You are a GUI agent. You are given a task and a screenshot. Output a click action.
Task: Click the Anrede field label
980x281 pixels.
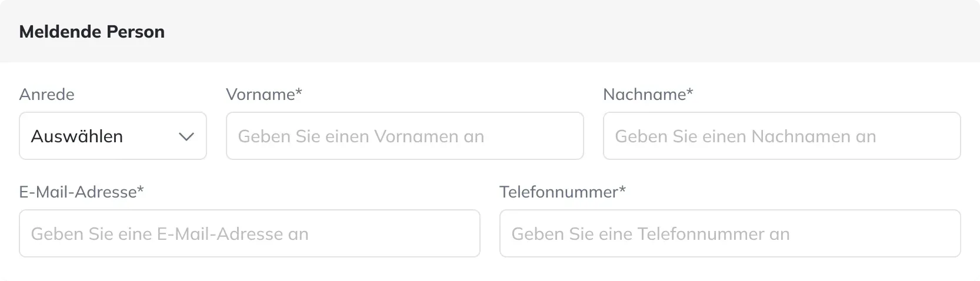tap(47, 95)
